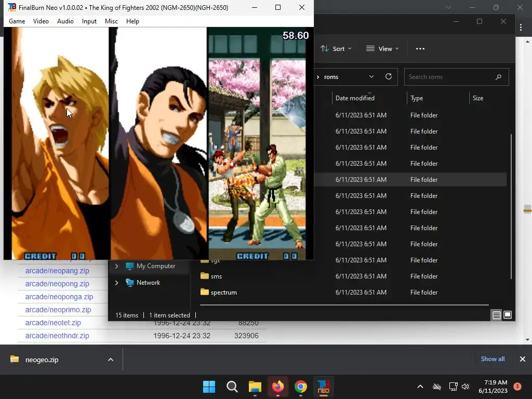Expand neogeo.zip download options chevron
This screenshot has width=532, height=399.
[110, 360]
